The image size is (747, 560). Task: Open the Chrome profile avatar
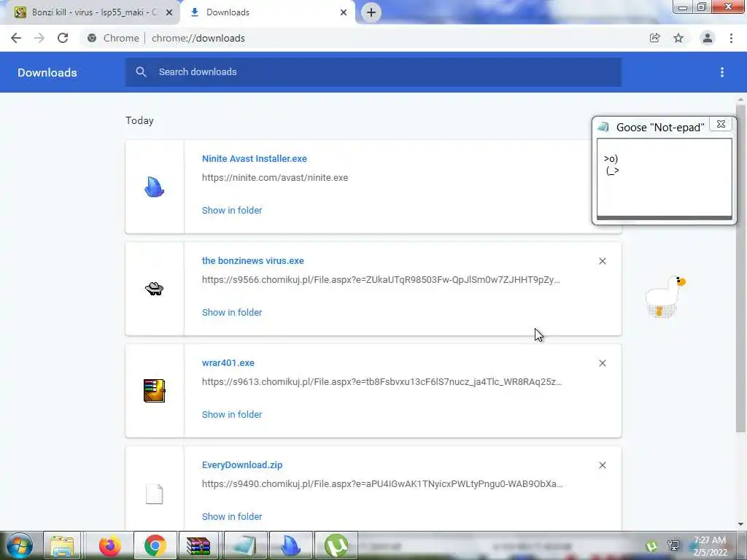pyautogui.click(x=708, y=38)
